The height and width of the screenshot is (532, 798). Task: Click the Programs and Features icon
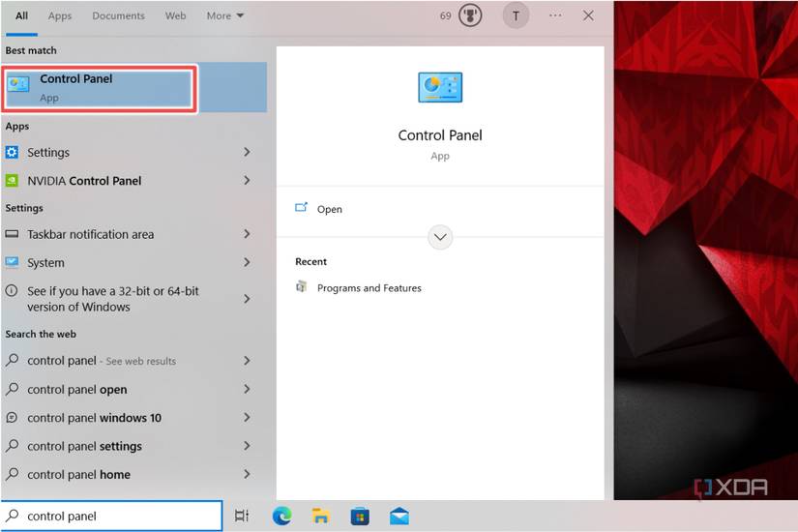(301, 287)
